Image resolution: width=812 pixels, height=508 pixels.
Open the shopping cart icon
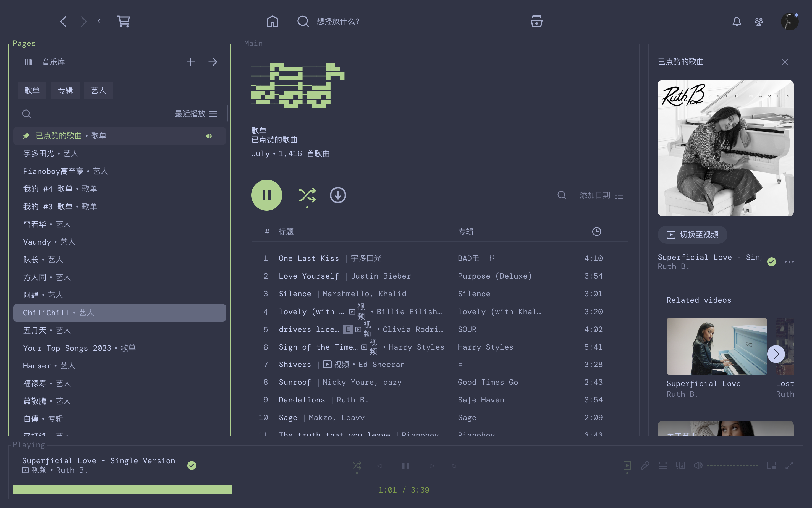(123, 22)
